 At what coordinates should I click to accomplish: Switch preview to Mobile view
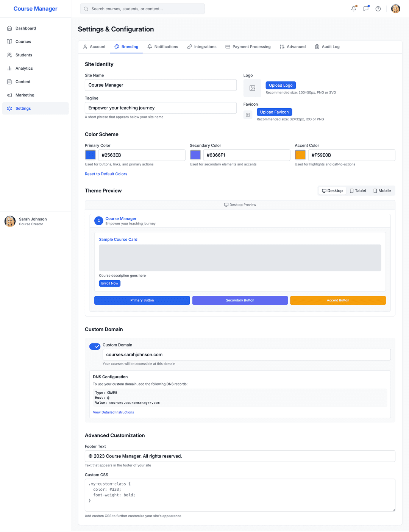(x=382, y=191)
